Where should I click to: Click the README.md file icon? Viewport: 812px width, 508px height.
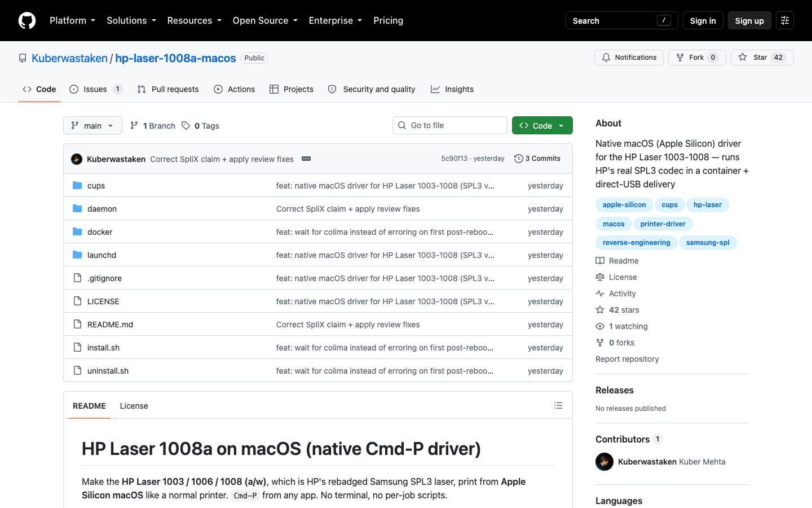coord(77,324)
